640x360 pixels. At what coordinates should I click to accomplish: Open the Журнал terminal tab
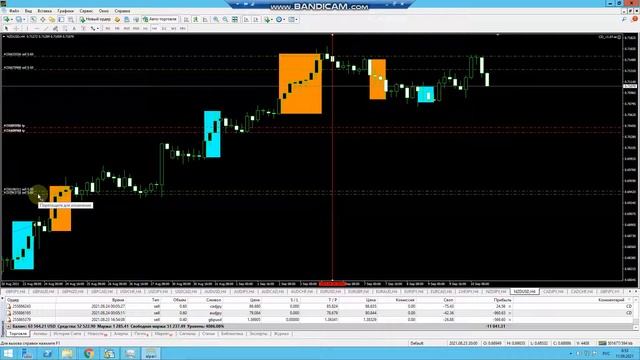tap(281, 334)
